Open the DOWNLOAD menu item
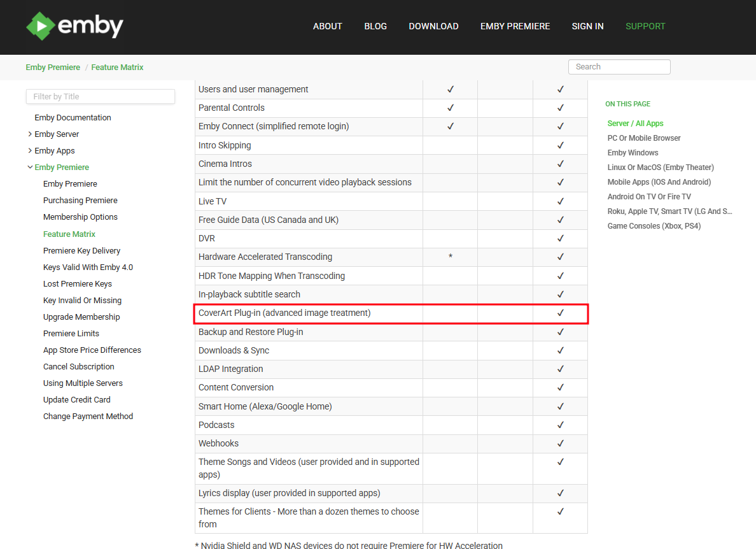This screenshot has height=549, width=756. click(433, 26)
